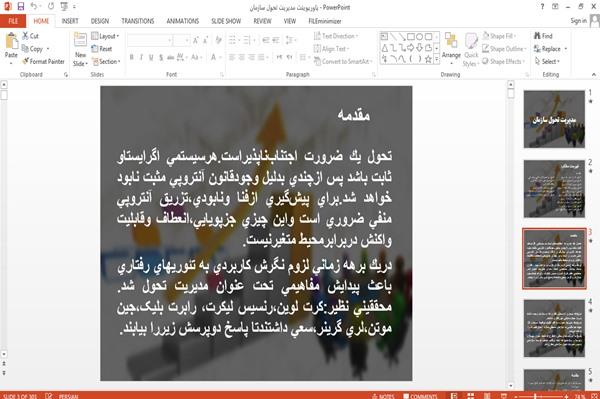
Task: Click the spell check icon in status bar
Action: coord(49,396)
